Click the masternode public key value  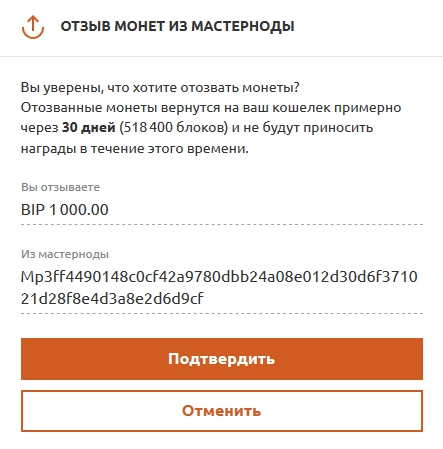coord(219,288)
